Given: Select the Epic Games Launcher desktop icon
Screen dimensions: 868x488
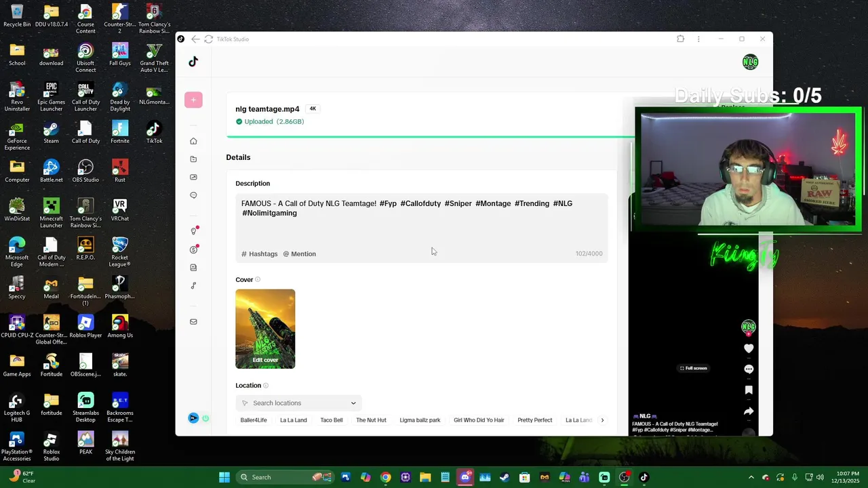Looking at the screenshot, I should (51, 97).
